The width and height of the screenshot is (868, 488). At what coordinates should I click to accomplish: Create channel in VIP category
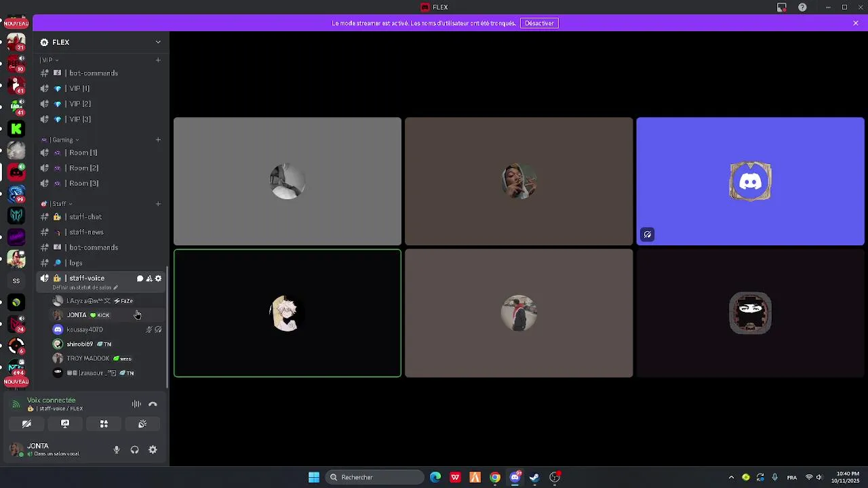[x=158, y=60]
